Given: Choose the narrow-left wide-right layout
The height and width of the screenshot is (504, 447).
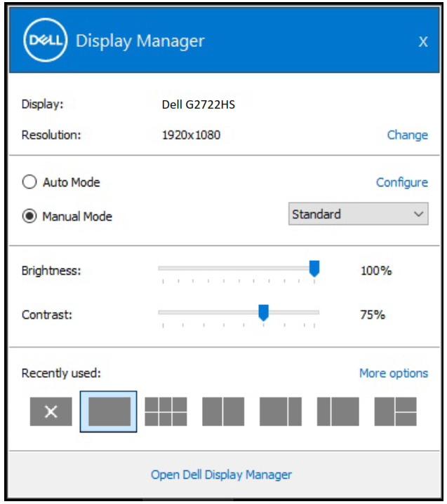Looking at the screenshot, I should 338,411.
